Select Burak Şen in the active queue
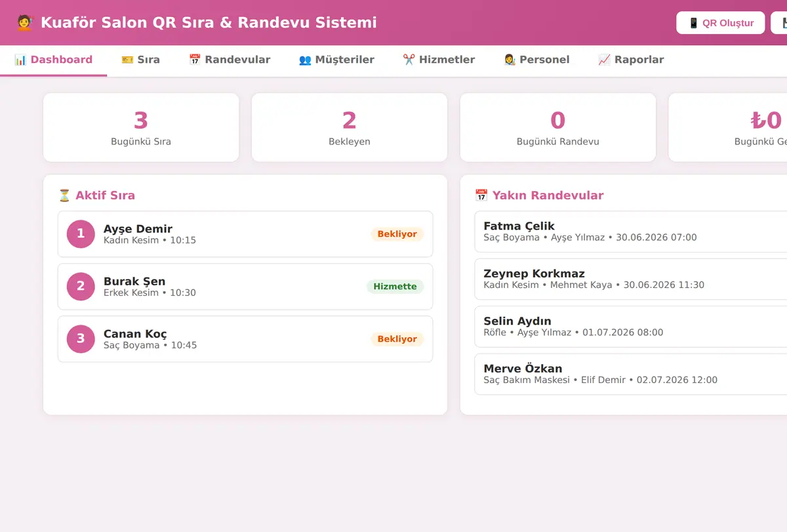787x532 pixels. pyautogui.click(x=245, y=287)
